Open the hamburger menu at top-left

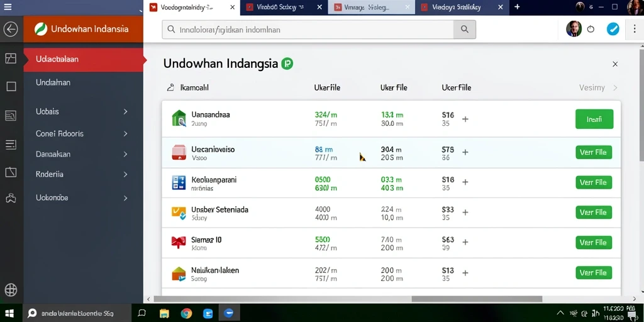(x=8, y=7)
